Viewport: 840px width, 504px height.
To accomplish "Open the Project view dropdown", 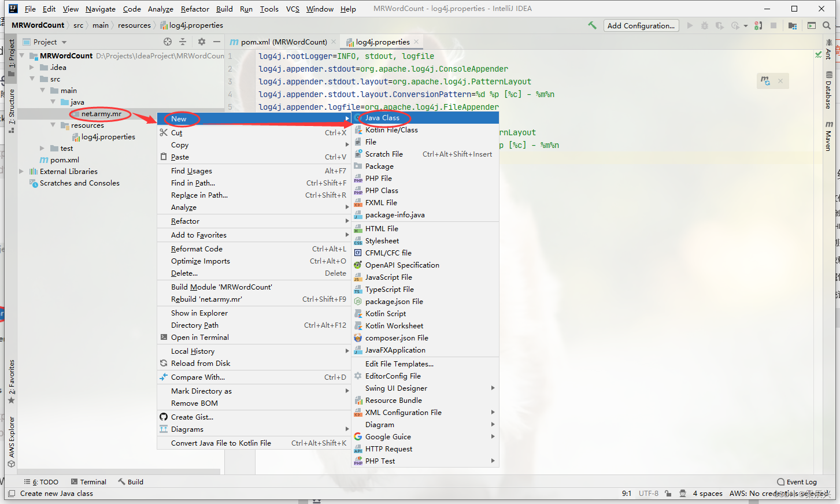I will [x=64, y=42].
